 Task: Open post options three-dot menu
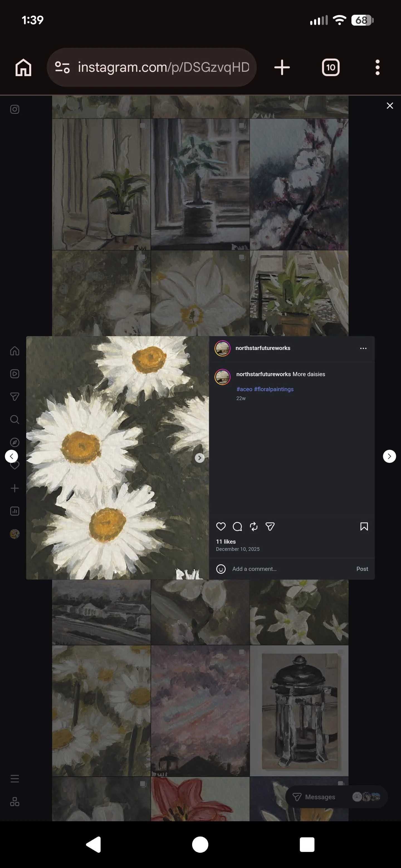(x=363, y=348)
